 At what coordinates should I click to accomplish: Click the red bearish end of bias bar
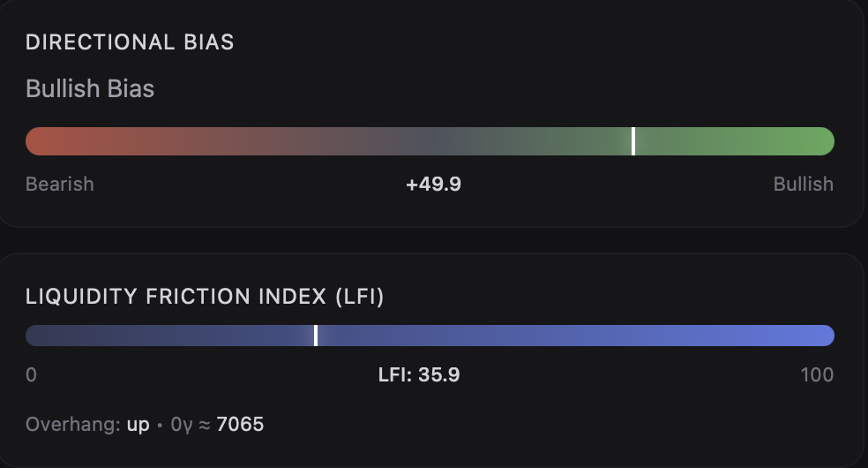[44, 141]
